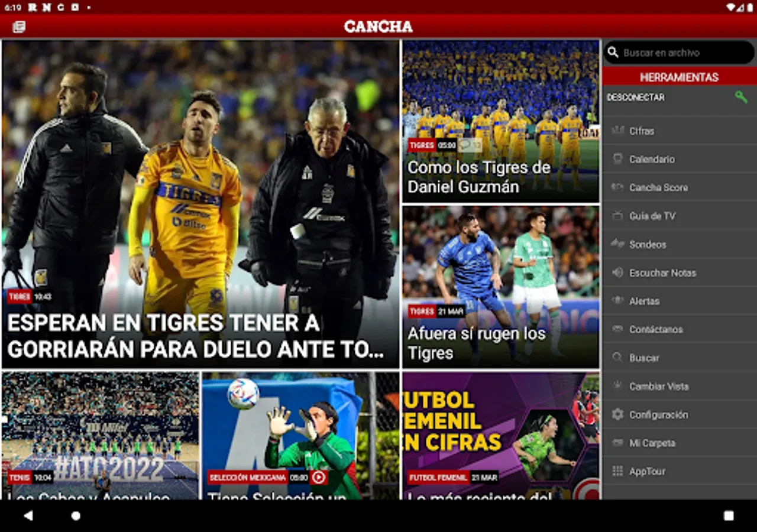
Task: Open the news sections icon in header
Action: (x=19, y=27)
